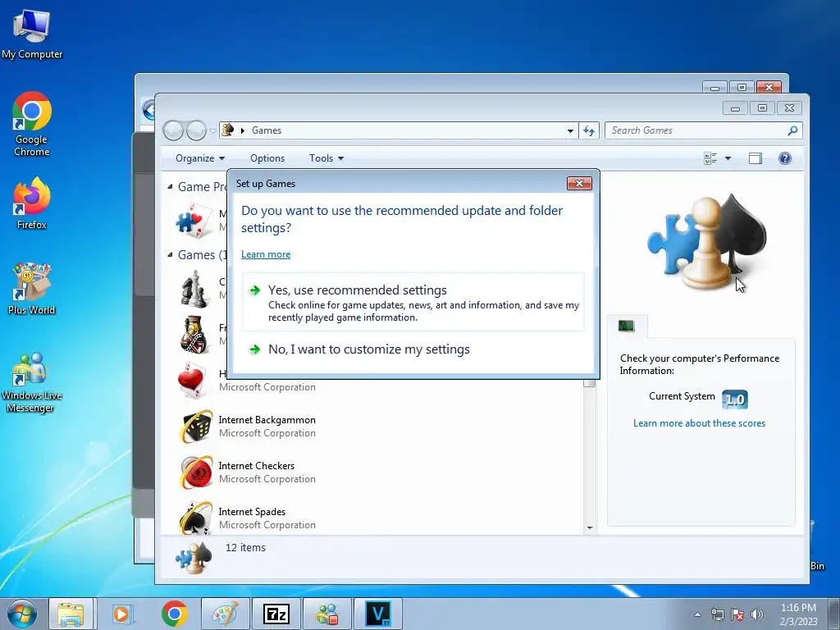Screen dimensions: 840x630
Task: Open Plus World desktop shortcut
Action: coord(32,289)
